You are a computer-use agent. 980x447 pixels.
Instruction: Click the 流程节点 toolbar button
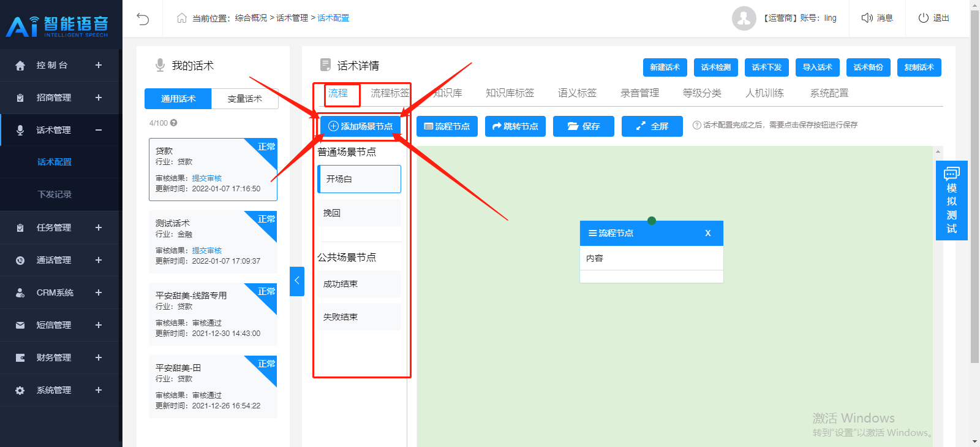coord(447,126)
